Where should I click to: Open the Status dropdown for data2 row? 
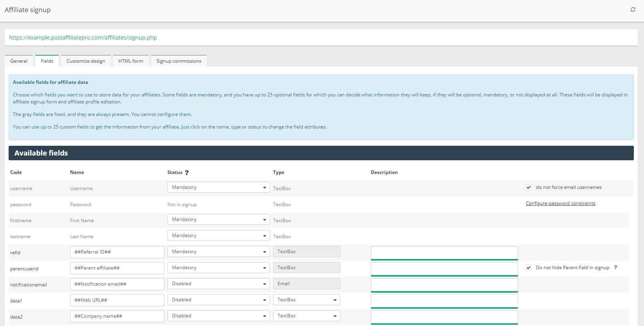218,316
